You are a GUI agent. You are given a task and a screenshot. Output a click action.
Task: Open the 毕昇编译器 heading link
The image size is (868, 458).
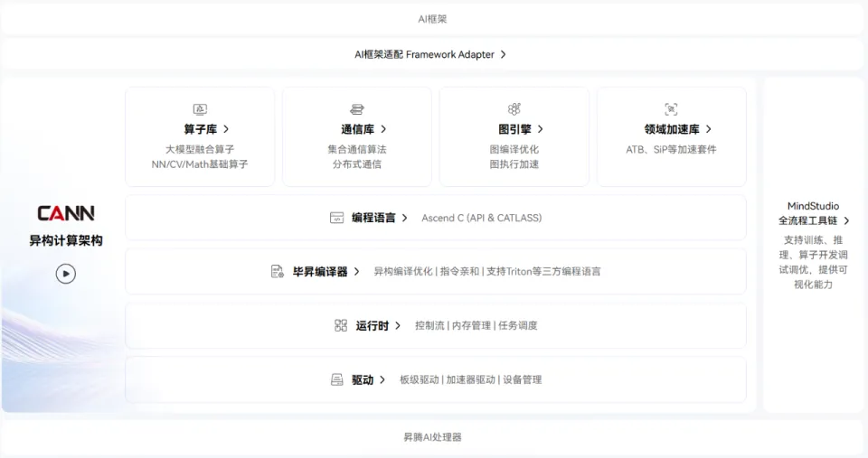click(320, 271)
